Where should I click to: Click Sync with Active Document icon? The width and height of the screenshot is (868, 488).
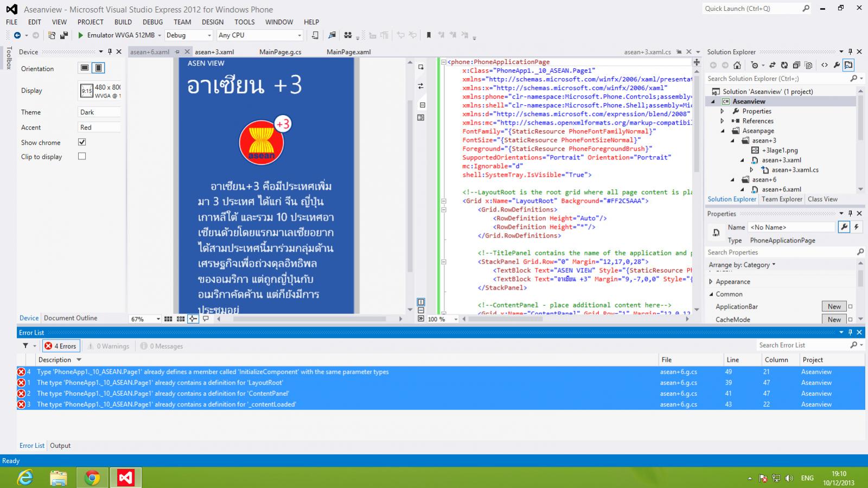[772, 65]
